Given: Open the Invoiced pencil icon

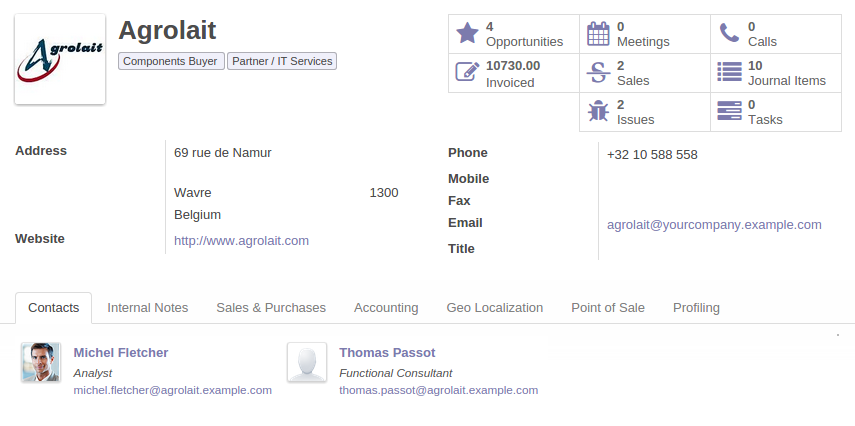Looking at the screenshot, I should point(467,73).
